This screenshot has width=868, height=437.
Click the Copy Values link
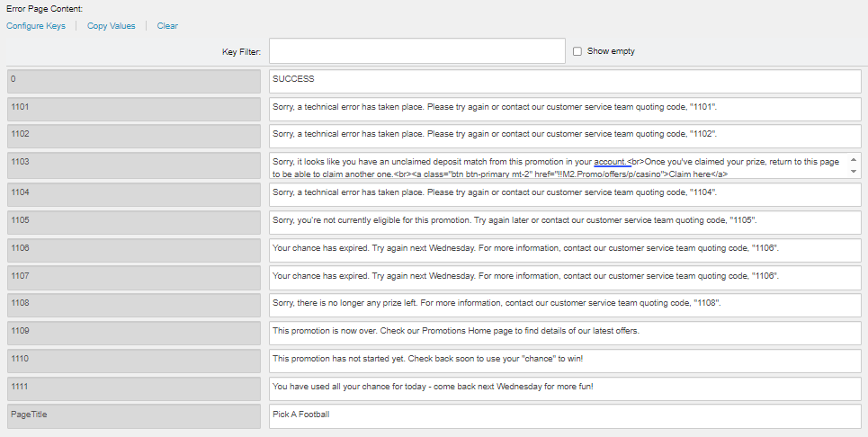pyautogui.click(x=112, y=26)
